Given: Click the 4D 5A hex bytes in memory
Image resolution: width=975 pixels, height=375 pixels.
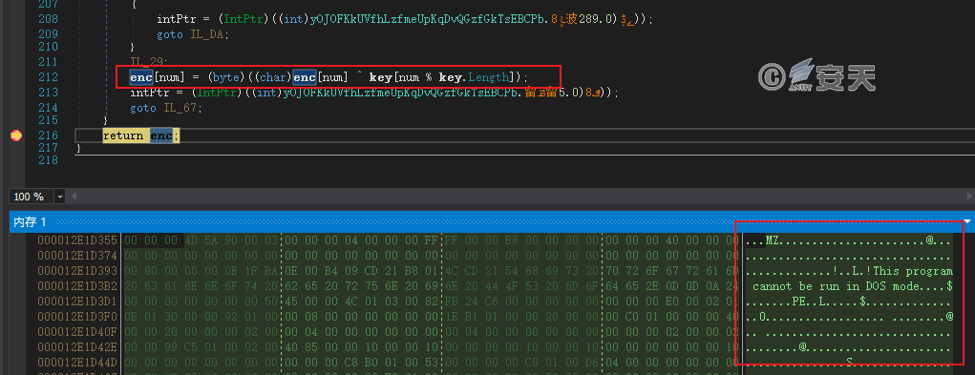Looking at the screenshot, I should [x=198, y=240].
